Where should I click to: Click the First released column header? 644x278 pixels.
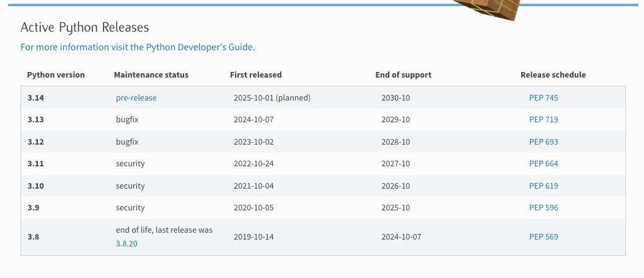(x=255, y=74)
